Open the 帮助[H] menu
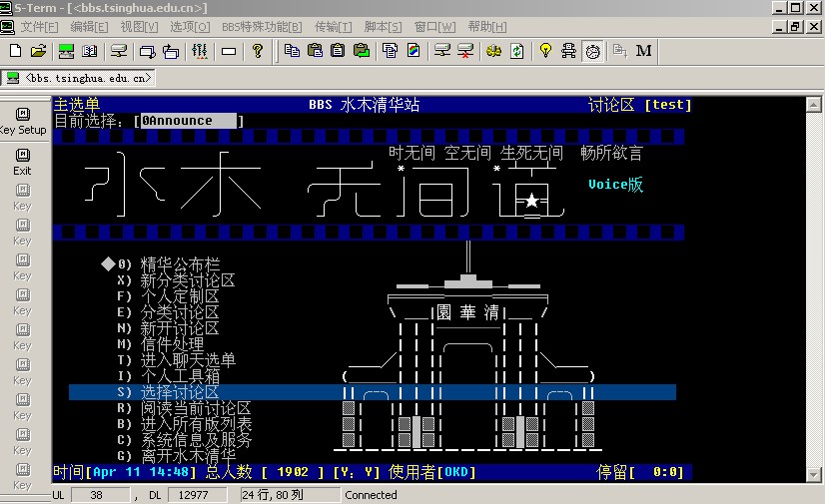825x504 pixels. (x=487, y=27)
